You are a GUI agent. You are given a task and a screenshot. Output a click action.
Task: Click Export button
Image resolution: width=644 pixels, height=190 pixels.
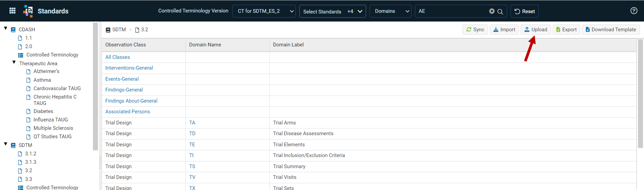(566, 30)
